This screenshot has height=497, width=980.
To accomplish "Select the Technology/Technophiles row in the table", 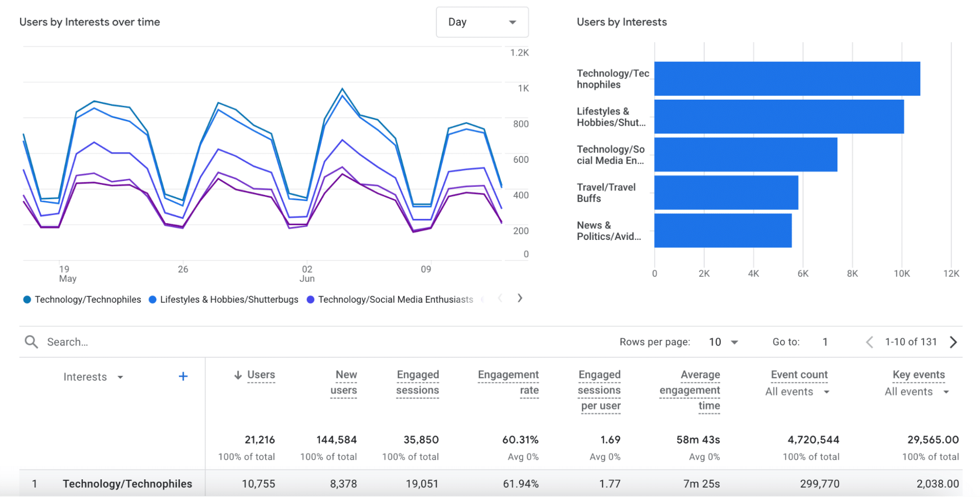I will click(x=127, y=483).
